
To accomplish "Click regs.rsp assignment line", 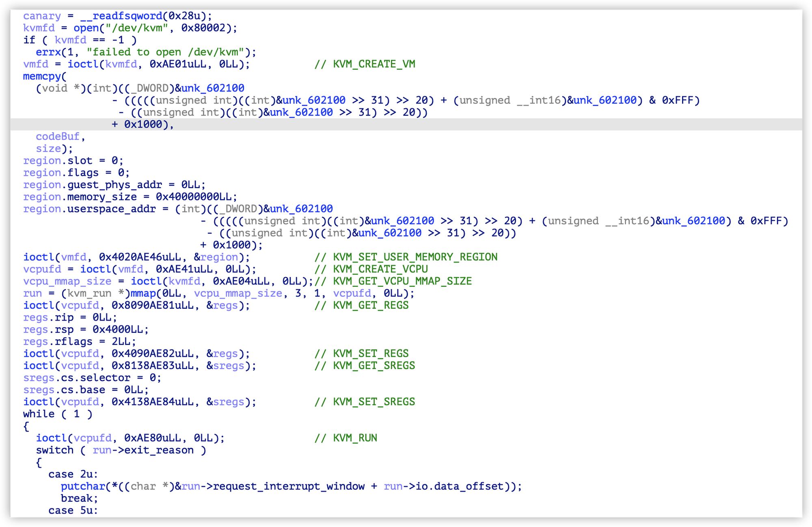I will point(86,330).
